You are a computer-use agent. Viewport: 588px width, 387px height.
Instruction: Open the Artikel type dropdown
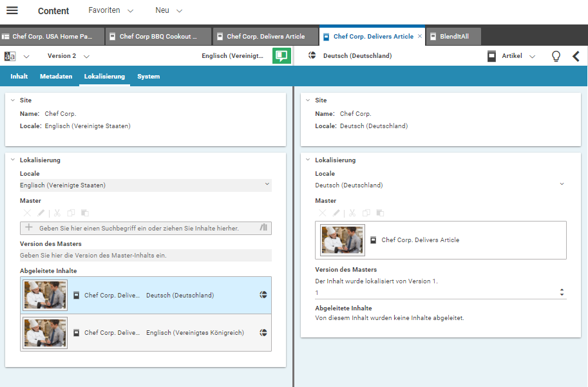518,56
